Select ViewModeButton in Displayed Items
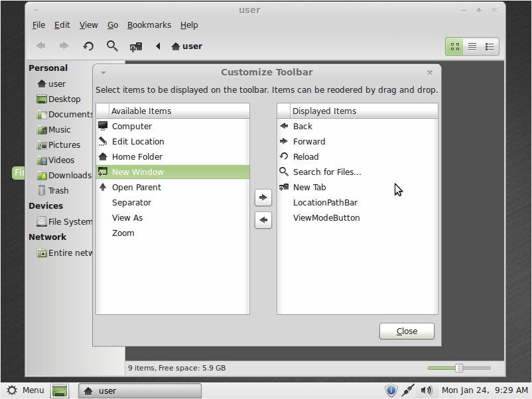This screenshot has width=532, height=399. tap(358, 217)
